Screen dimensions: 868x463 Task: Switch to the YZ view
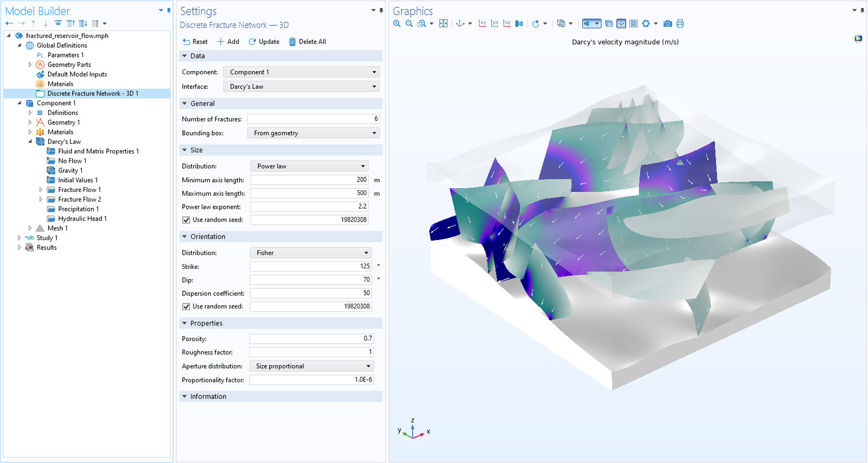pos(494,23)
